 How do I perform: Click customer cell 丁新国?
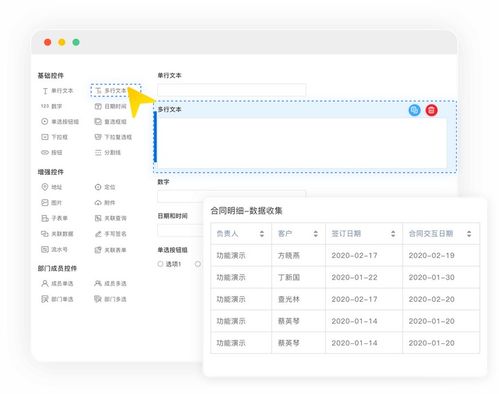[289, 277]
